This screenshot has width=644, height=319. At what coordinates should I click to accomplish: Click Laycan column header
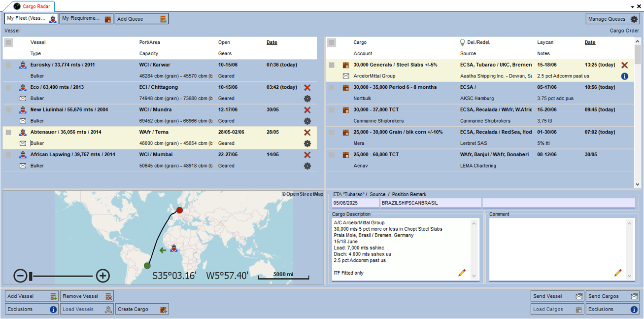pyautogui.click(x=545, y=42)
